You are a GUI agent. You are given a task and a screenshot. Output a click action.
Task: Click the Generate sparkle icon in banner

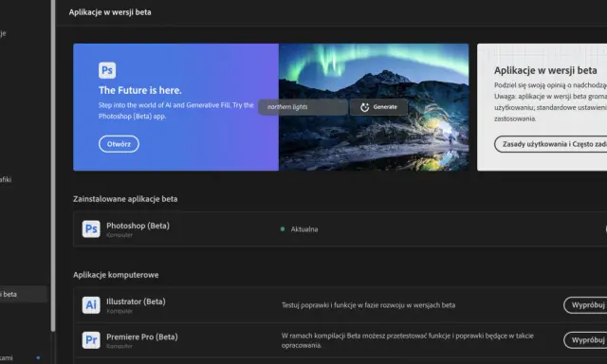point(364,107)
